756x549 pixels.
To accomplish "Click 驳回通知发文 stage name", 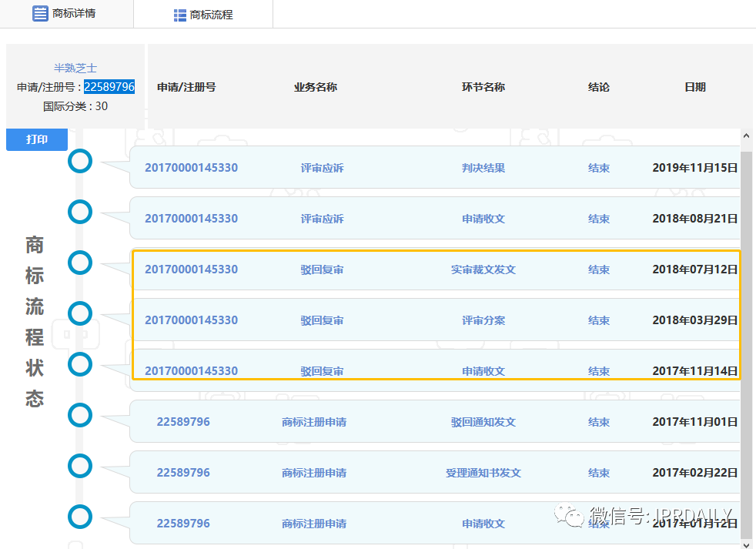I will [483, 422].
